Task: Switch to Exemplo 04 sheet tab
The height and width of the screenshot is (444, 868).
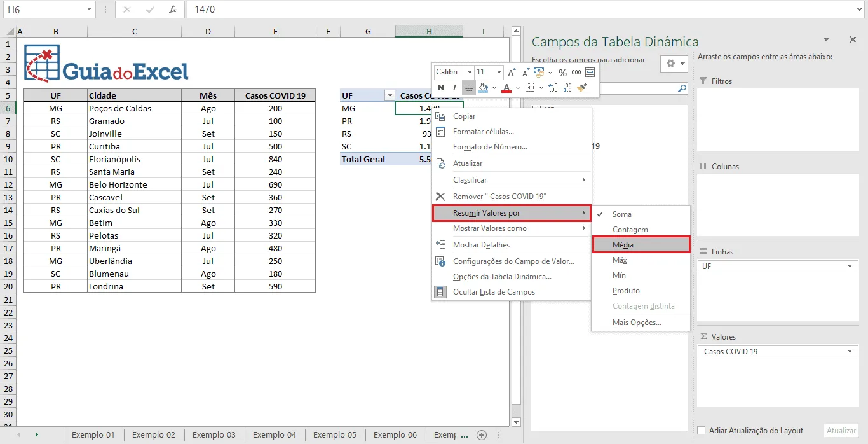Action: click(275, 435)
